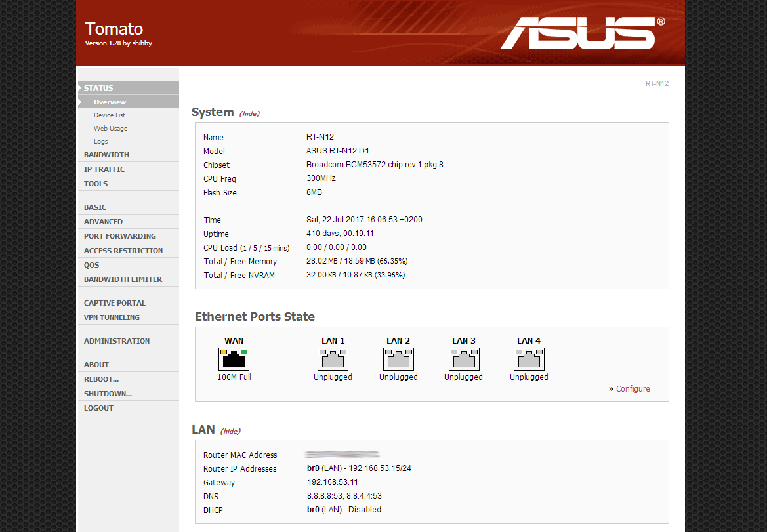Open the Basic settings menu
Image resolution: width=767 pixels, height=532 pixels.
[129, 207]
